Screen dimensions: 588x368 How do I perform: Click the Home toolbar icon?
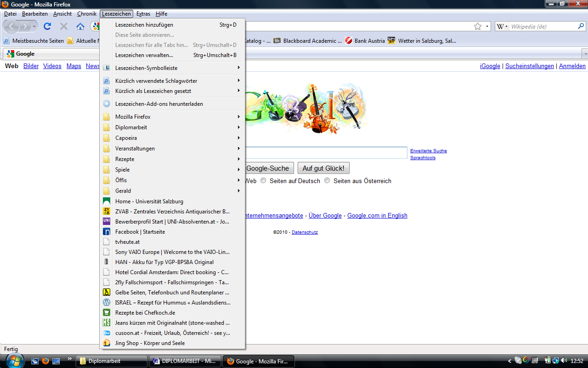[80, 26]
